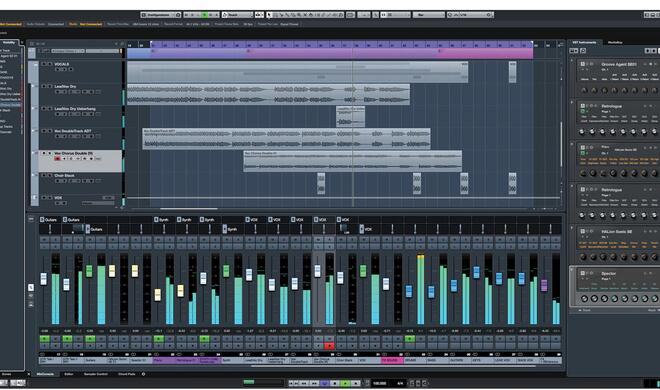Toggle the Spector instrument power button

583,273
